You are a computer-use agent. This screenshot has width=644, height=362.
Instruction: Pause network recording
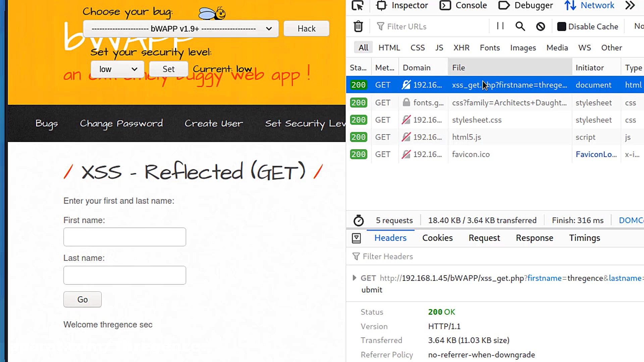(x=500, y=26)
